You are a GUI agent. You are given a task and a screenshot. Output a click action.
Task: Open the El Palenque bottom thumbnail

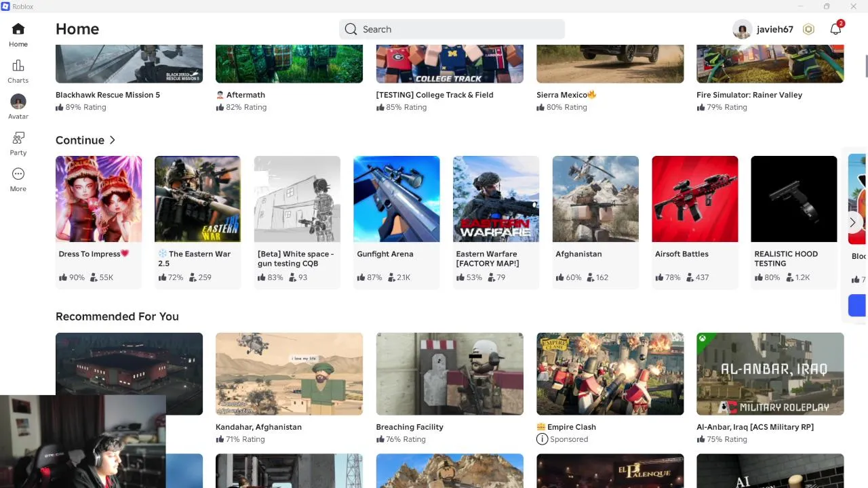coord(610,471)
